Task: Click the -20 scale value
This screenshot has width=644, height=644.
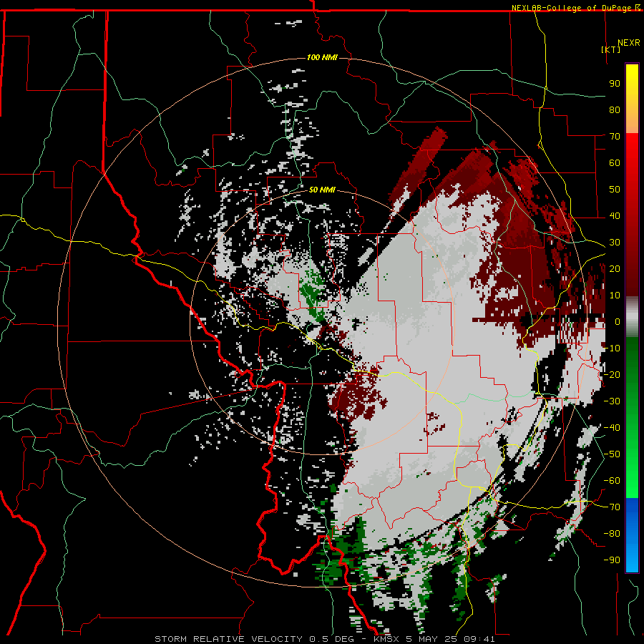Action: click(x=612, y=375)
